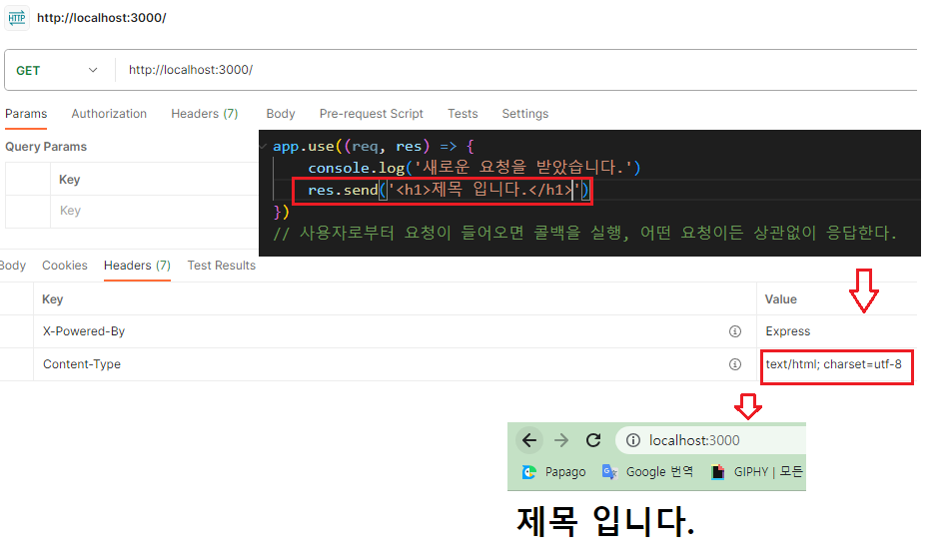Open the Pre-request Script tab
Image resolution: width=951 pixels, height=560 pixels.
tap(372, 114)
